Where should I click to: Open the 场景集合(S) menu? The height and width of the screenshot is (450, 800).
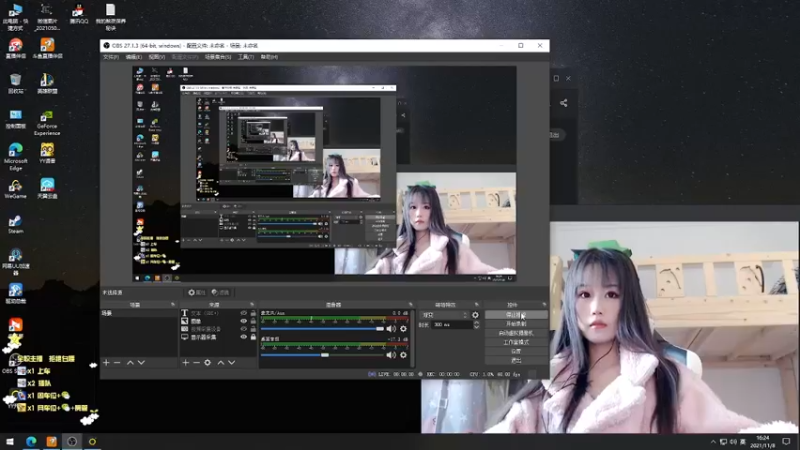click(218, 57)
